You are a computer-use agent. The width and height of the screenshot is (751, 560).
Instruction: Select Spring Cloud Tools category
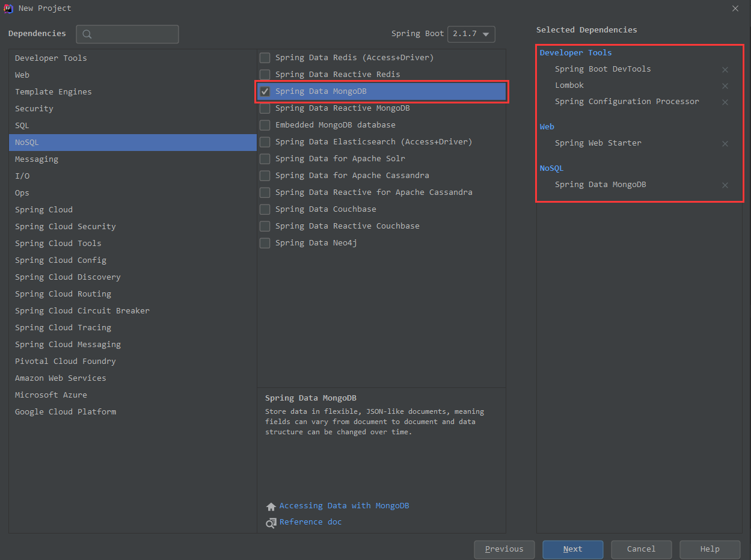click(133, 244)
